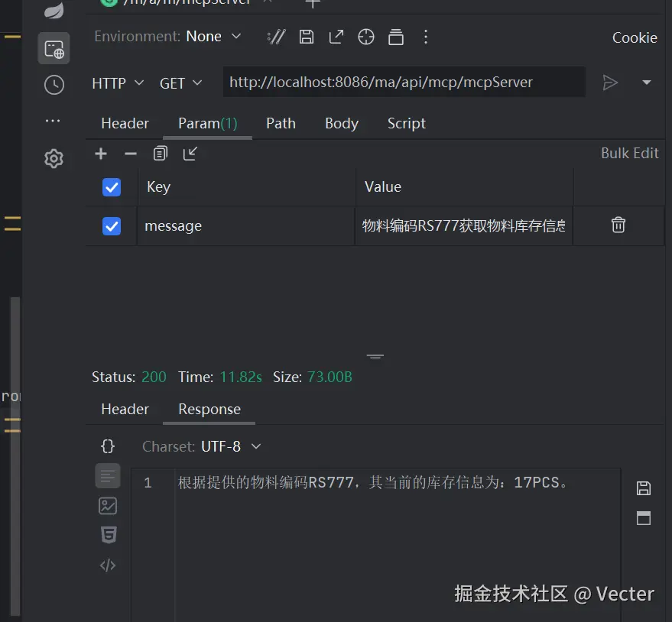Open Bulk Edit for parameters
Viewport: 672px width, 622px height.
pyautogui.click(x=629, y=153)
